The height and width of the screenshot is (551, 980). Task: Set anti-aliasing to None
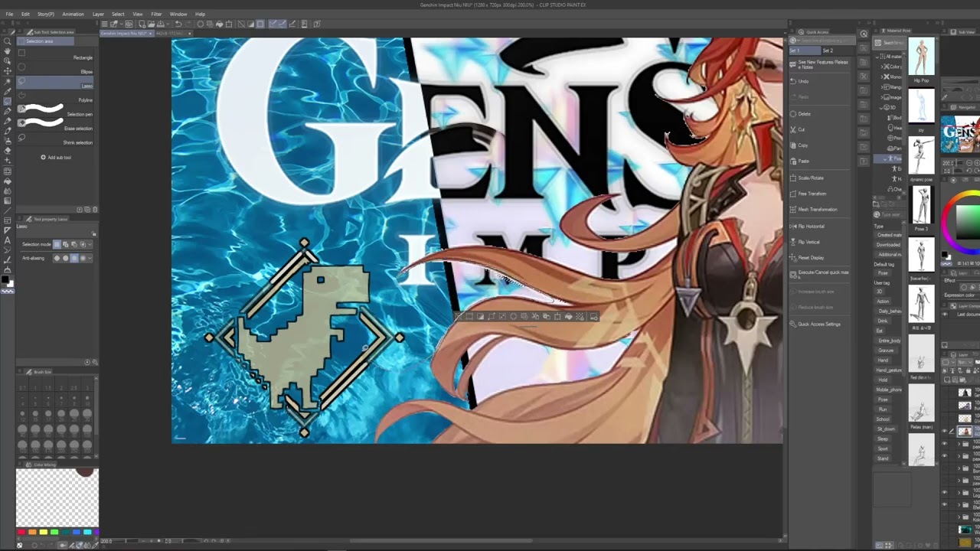click(x=57, y=258)
